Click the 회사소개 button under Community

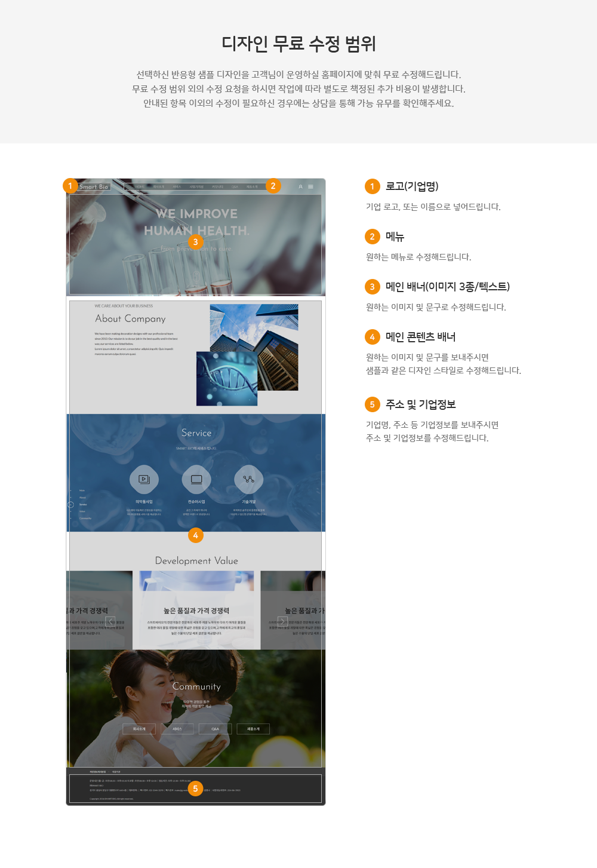point(139,729)
